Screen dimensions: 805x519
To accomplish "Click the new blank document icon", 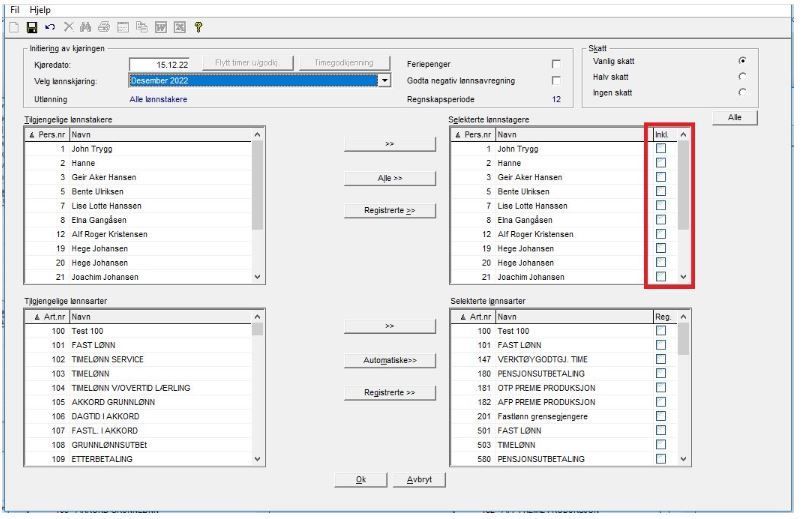I will (14, 27).
